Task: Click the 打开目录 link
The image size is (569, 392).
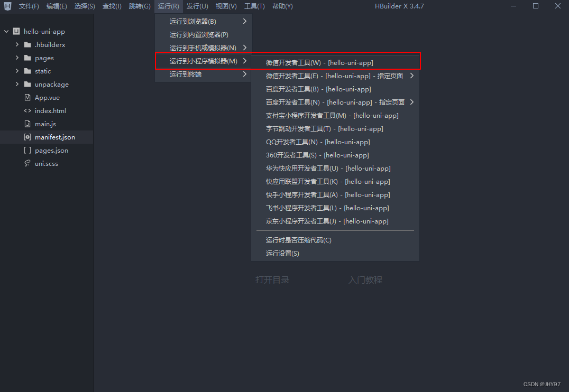Action: 272,280
